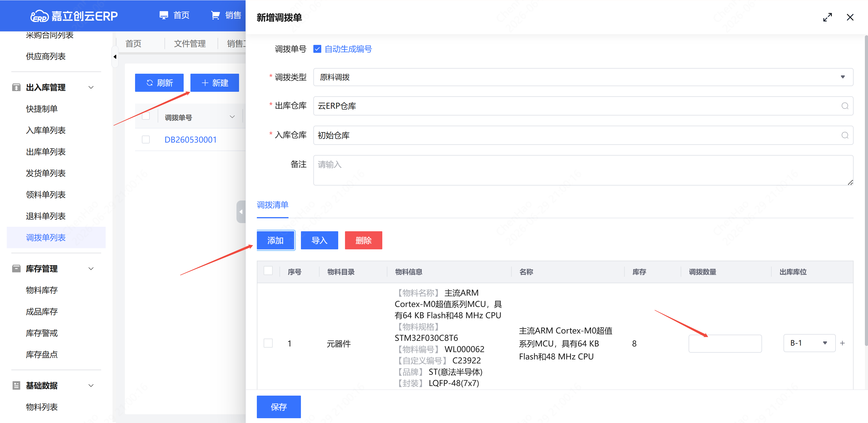Click the 物料信息 column header
The width and height of the screenshot is (868, 423).
[409, 272]
